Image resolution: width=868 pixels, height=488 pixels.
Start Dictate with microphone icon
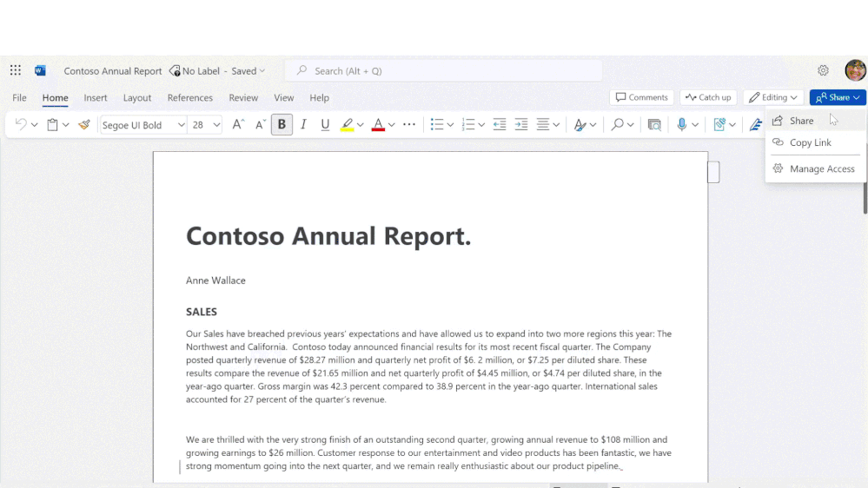682,124
